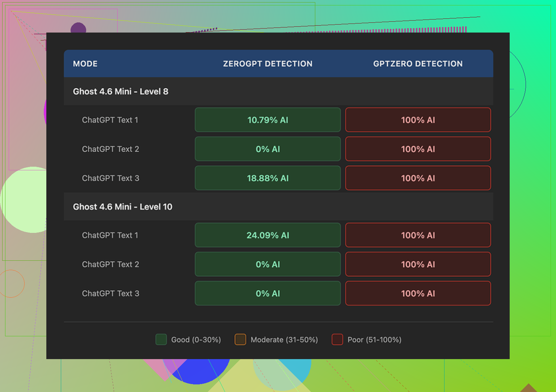The image size is (556, 392).
Task: Click 100% AI cell for Level 10 Text 2
Action: (x=418, y=264)
